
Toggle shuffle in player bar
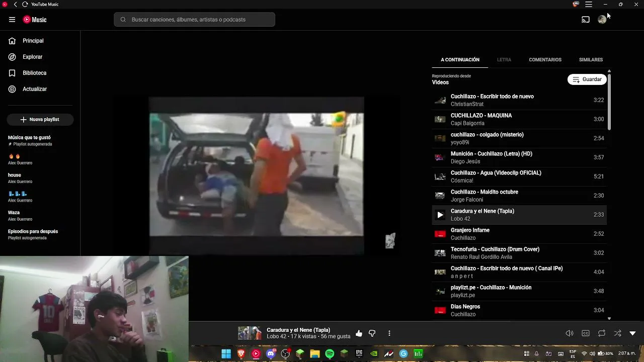pyautogui.click(x=617, y=333)
